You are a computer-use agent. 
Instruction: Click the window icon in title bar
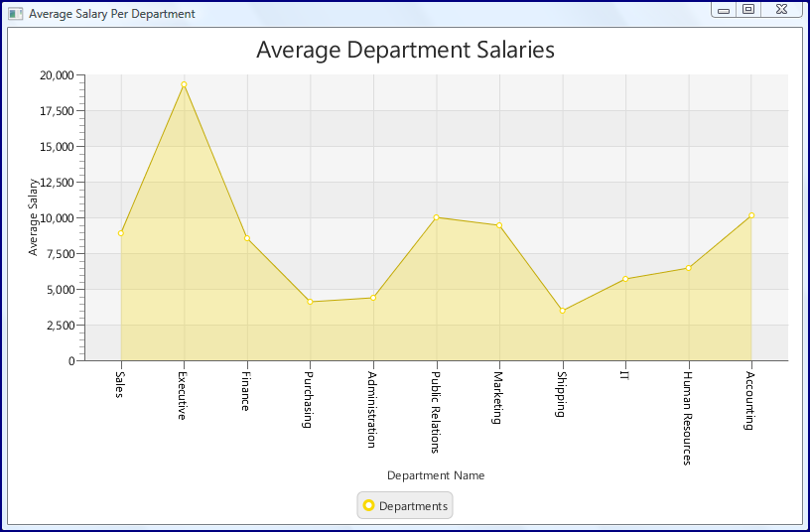pos(16,14)
